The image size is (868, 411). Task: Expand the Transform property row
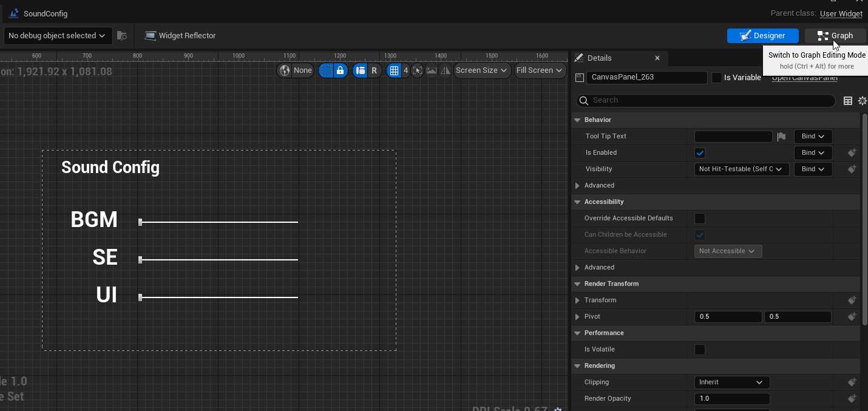[x=577, y=301]
